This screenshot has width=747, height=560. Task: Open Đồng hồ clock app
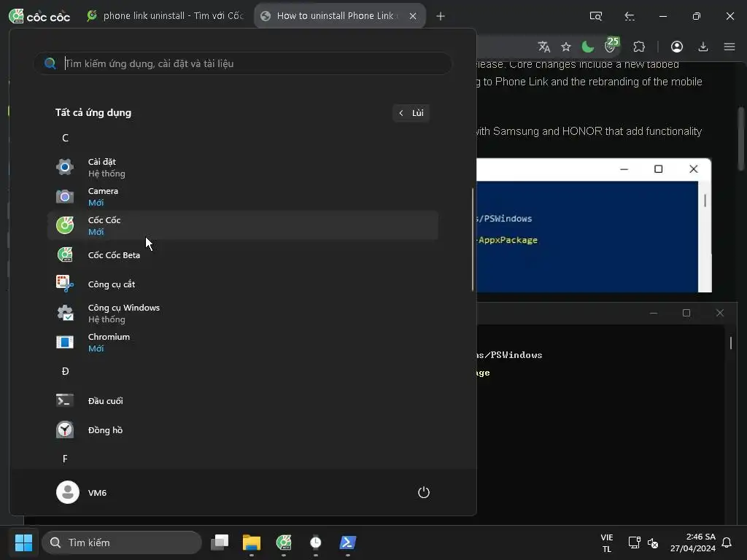tap(242, 429)
